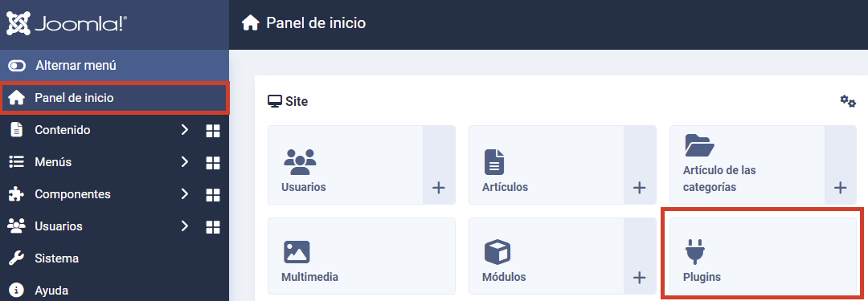The height and width of the screenshot is (301, 868).
Task: Open the Módulos quick icon card
Action: 547,255
